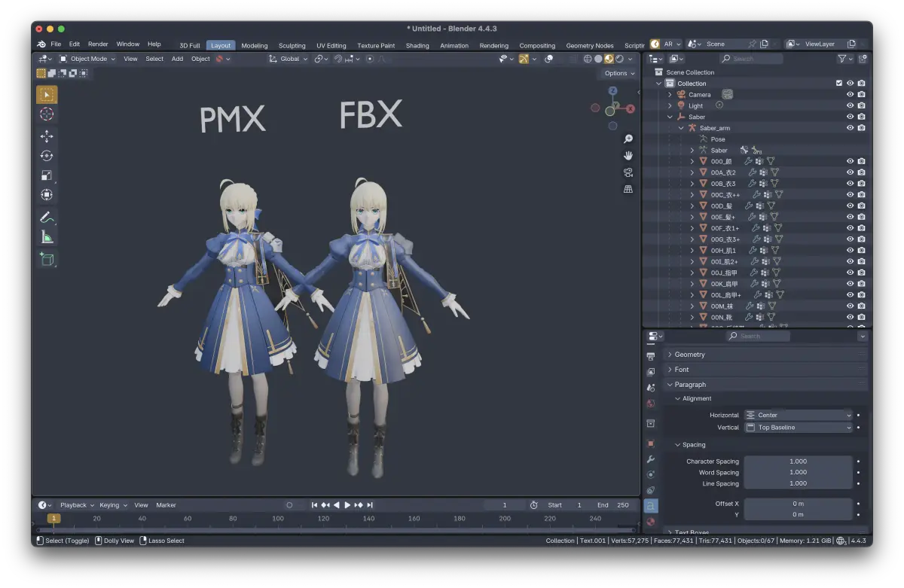Toggle viewport visibility of Saber_arm

tap(851, 128)
